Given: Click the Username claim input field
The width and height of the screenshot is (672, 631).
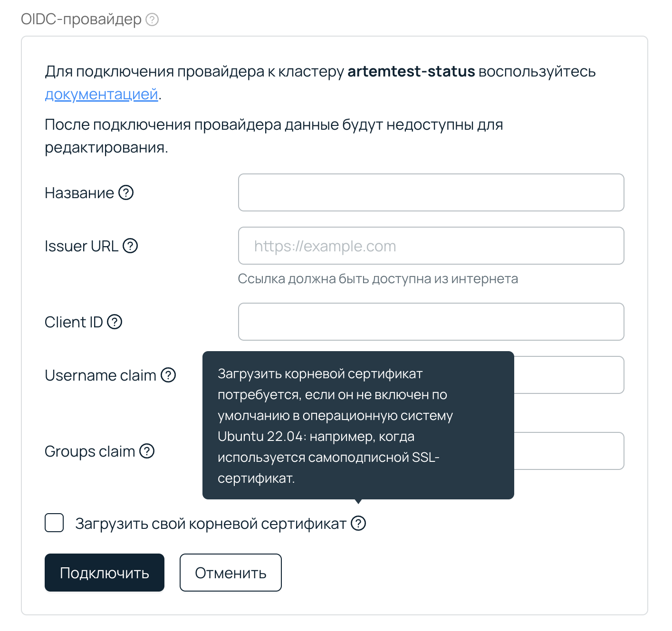Looking at the screenshot, I should [568, 375].
